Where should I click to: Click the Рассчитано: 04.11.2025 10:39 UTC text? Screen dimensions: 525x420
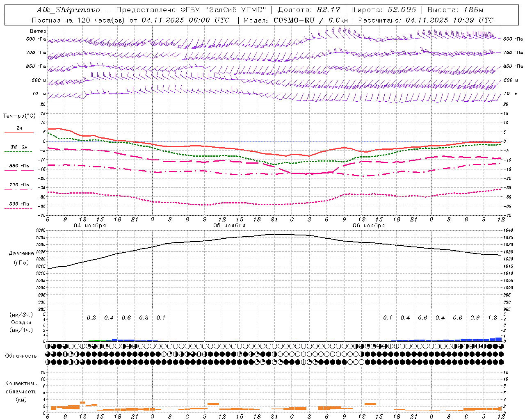click(426, 20)
